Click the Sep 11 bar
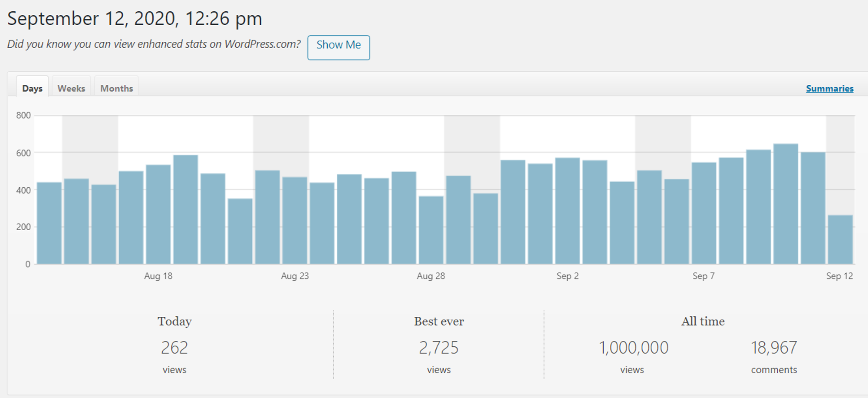This screenshot has width=868, height=398. (813, 208)
